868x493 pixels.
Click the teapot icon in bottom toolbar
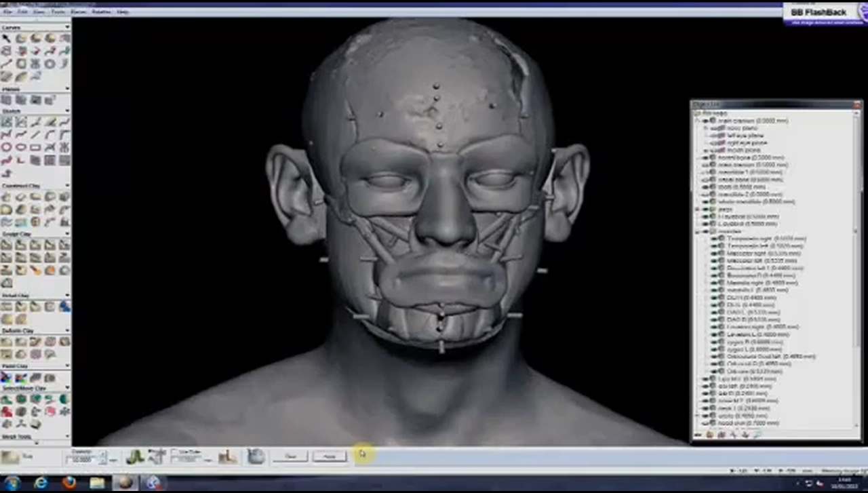pyautogui.click(x=255, y=456)
